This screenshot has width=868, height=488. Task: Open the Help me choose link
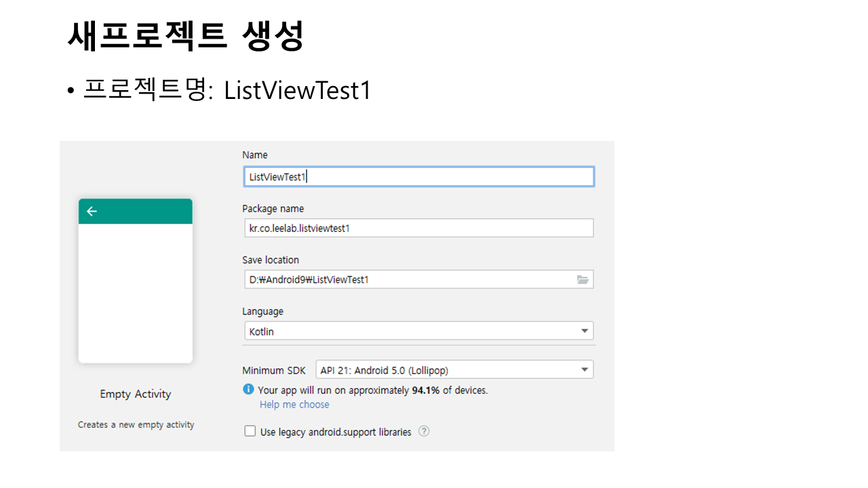294,405
